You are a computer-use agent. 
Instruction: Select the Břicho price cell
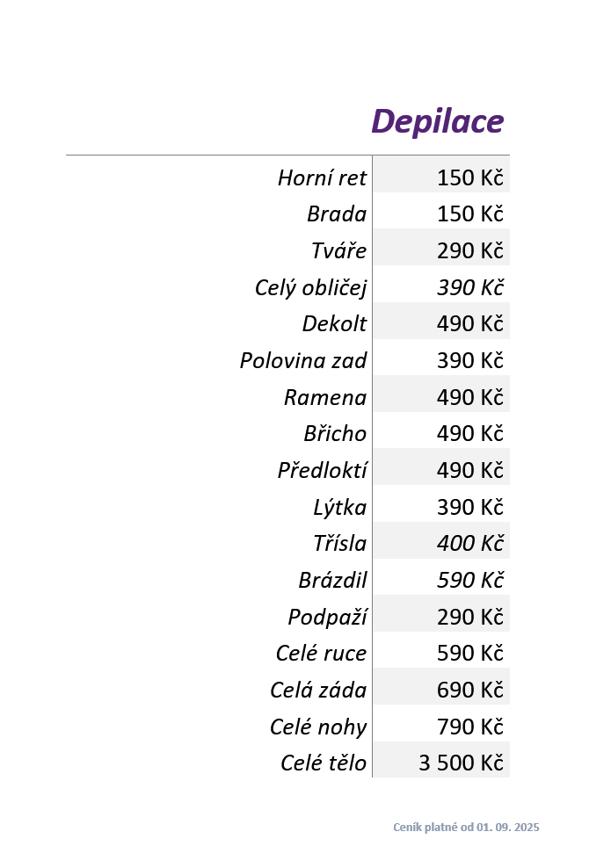click(x=469, y=434)
